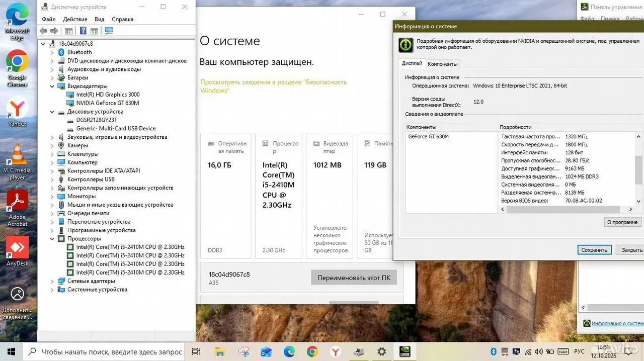644x361 pixels.
Task: Open the Файл menu in Device Manager
Action: click(x=49, y=19)
